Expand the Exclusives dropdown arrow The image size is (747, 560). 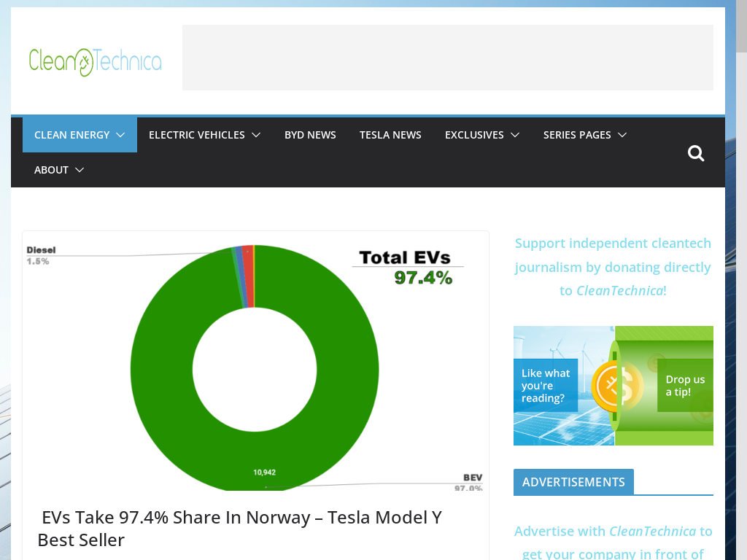point(515,135)
